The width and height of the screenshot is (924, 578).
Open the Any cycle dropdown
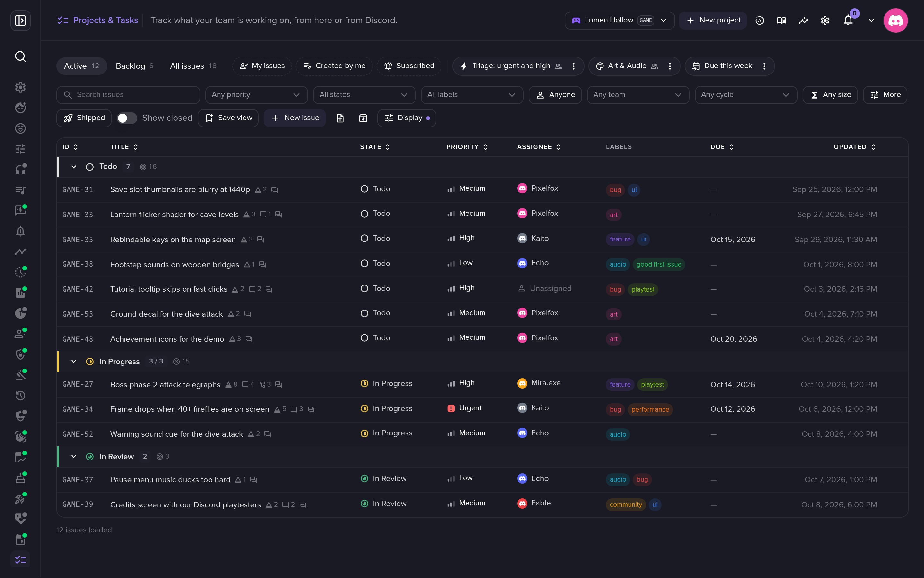pos(746,95)
